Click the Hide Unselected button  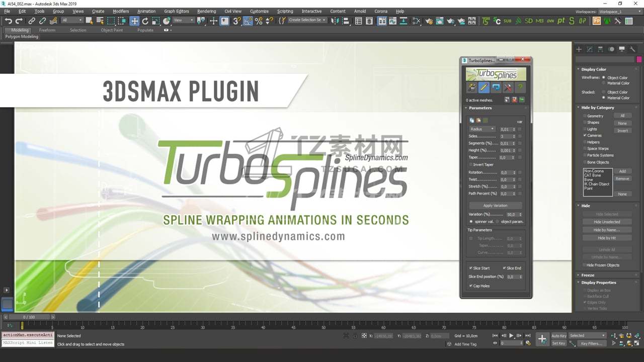point(607,222)
